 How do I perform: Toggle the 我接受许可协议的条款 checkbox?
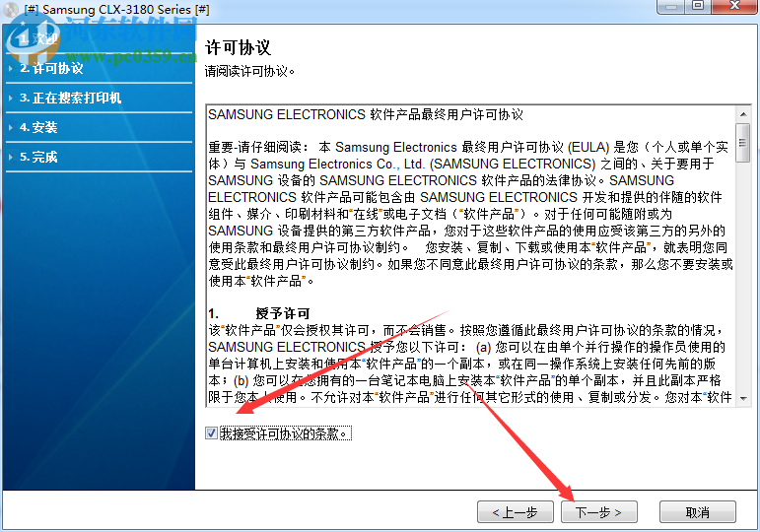(x=211, y=433)
